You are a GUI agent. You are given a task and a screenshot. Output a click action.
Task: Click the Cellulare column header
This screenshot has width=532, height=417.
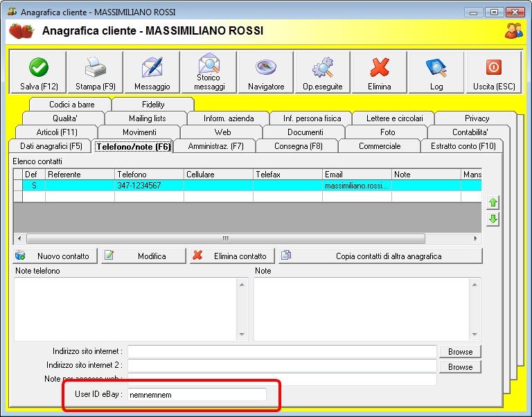pyautogui.click(x=218, y=175)
